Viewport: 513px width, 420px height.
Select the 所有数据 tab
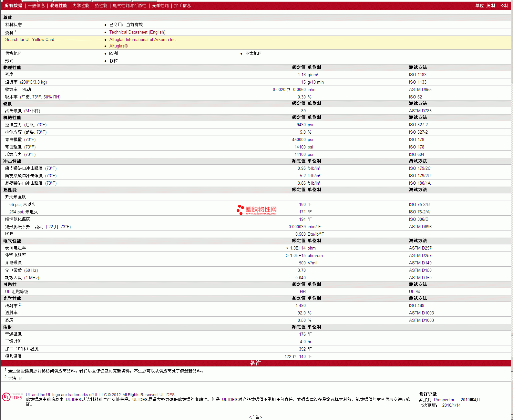pos(13,5)
